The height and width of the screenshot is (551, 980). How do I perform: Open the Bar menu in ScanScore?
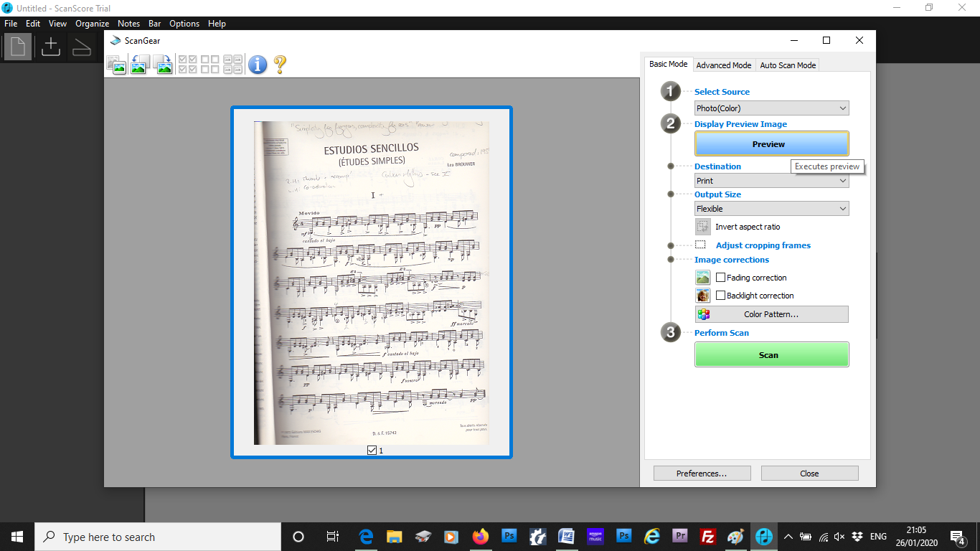[155, 24]
